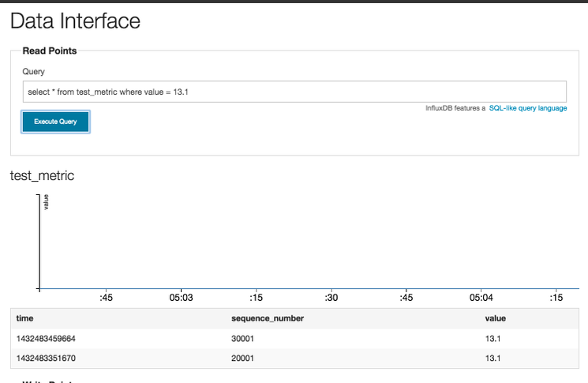
Task: Focus the Query input field
Action: coord(294,92)
